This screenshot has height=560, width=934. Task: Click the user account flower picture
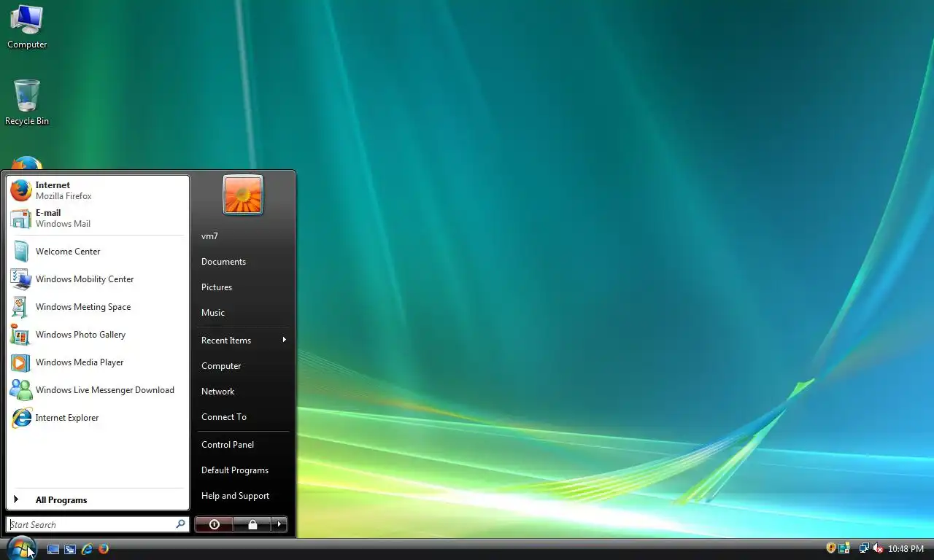243,195
